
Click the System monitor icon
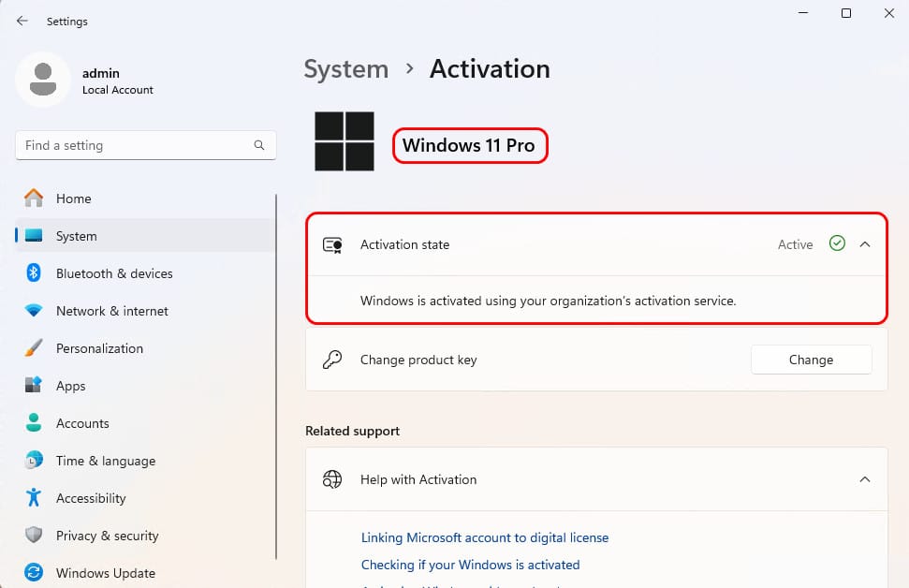(34, 235)
